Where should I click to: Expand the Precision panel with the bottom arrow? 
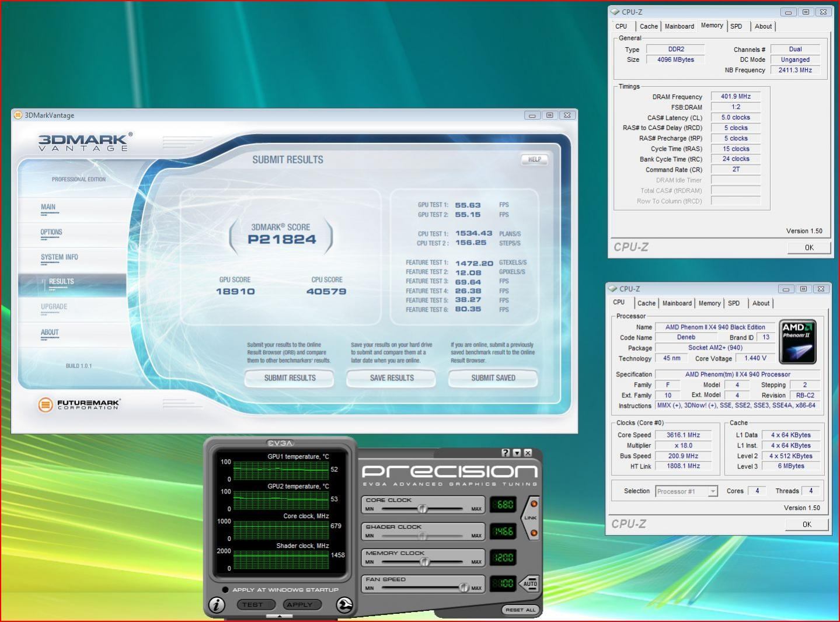pyautogui.click(x=280, y=616)
